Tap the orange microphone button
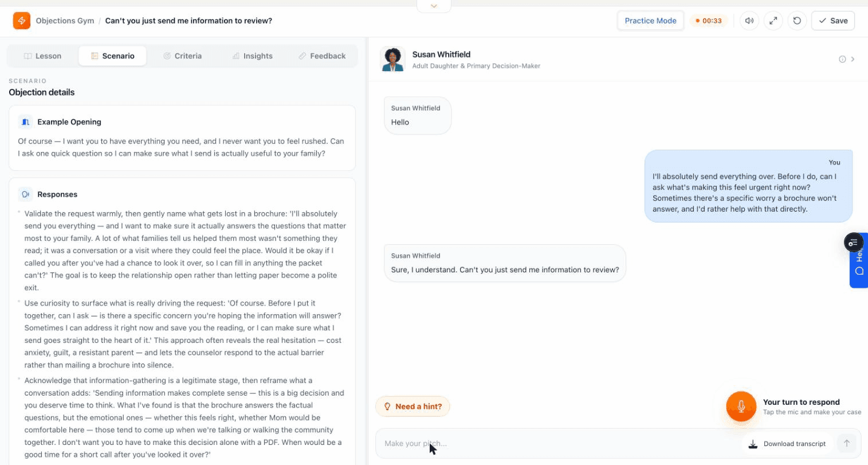The height and width of the screenshot is (465, 868). click(x=741, y=407)
